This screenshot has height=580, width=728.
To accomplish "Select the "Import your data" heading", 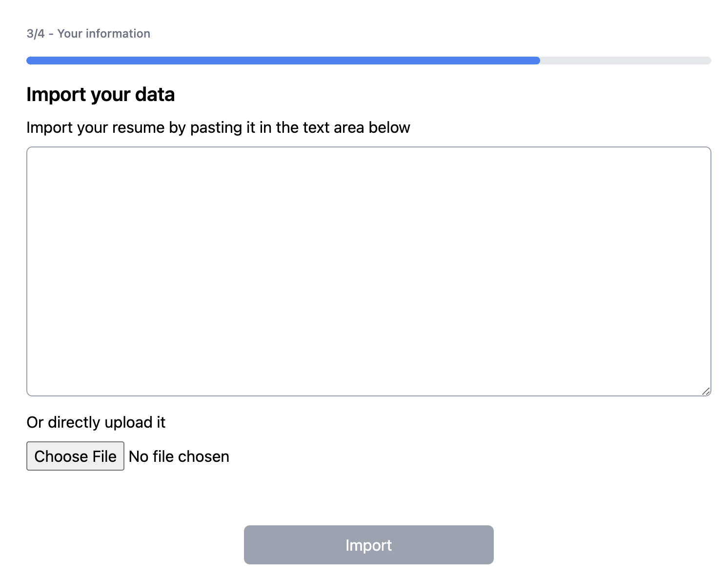I will [101, 94].
